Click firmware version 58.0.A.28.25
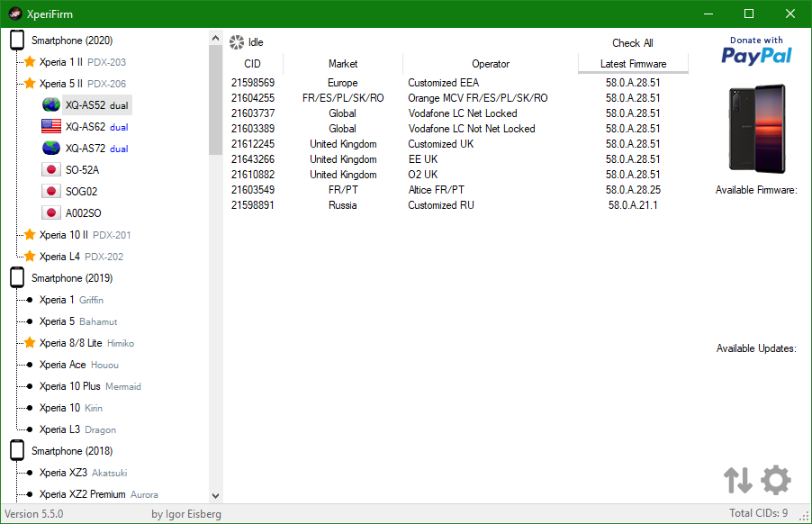812x524 pixels. coord(633,190)
